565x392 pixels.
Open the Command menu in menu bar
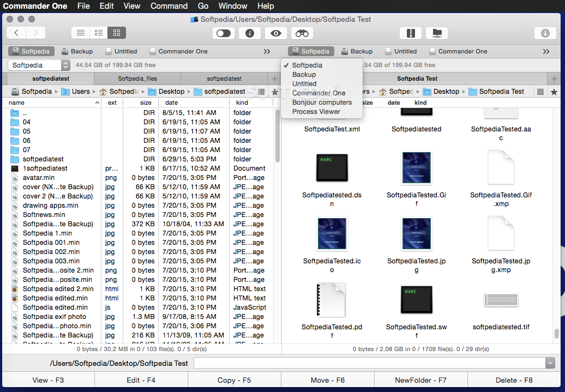(169, 6)
